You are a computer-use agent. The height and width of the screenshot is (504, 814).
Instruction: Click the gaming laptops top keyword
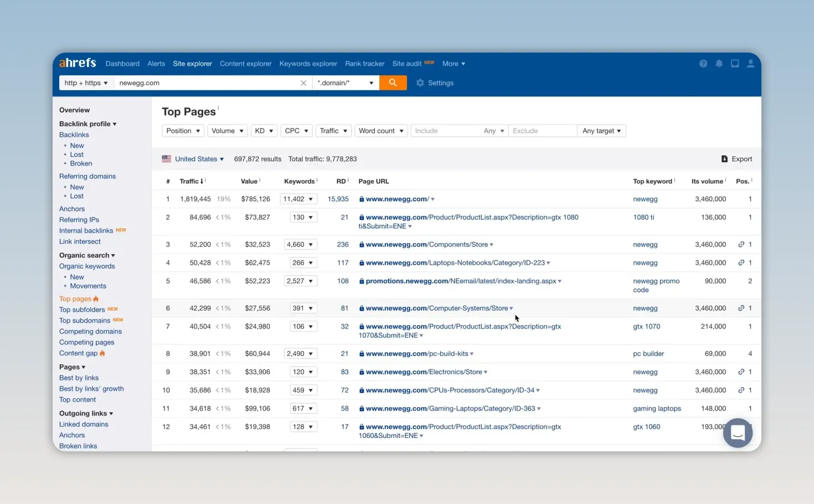click(x=657, y=408)
